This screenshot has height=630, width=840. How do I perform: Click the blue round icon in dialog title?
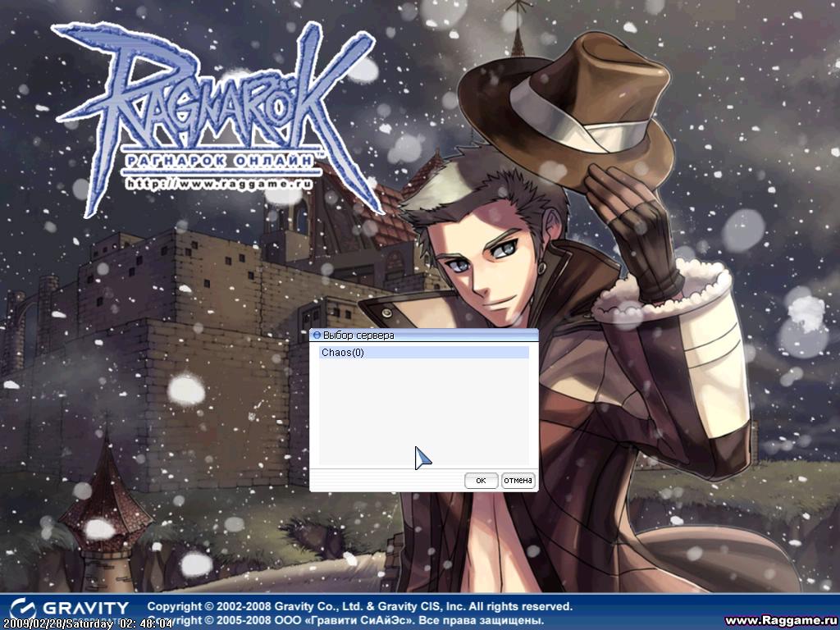click(x=317, y=336)
